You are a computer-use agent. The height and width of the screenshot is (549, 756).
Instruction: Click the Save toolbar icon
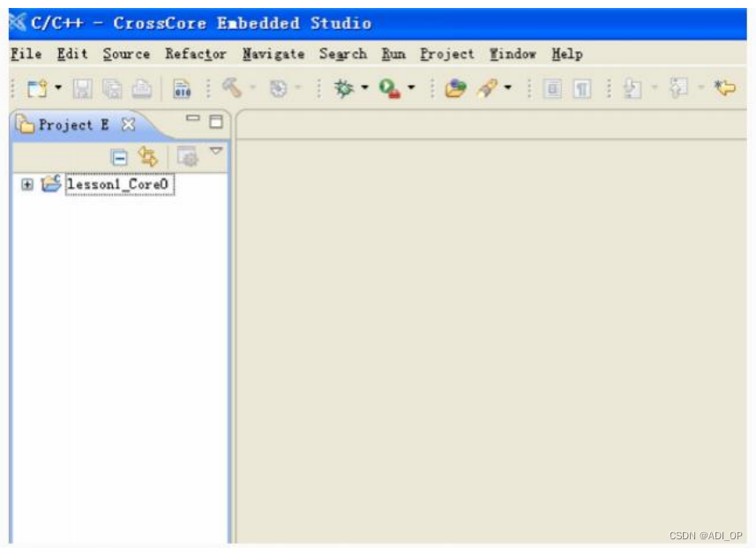[82, 89]
